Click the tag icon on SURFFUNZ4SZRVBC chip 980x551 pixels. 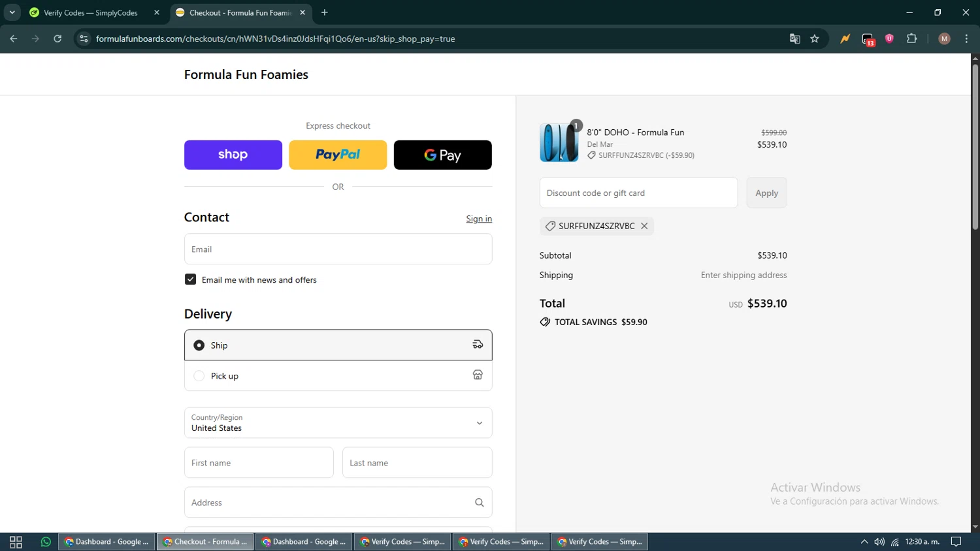(x=550, y=226)
